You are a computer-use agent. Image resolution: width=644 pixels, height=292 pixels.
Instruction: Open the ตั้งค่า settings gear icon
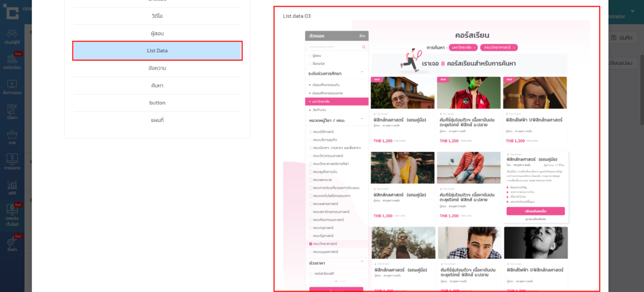12,244
